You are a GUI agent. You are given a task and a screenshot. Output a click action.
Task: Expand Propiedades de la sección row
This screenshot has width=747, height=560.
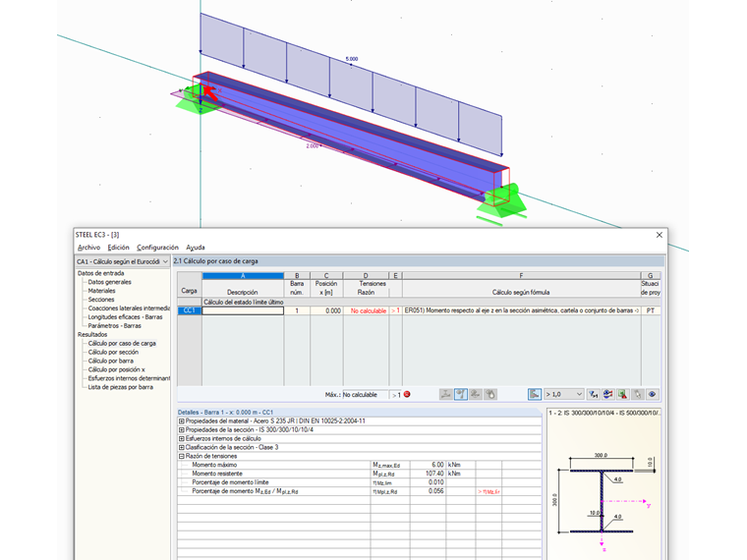pos(182,430)
